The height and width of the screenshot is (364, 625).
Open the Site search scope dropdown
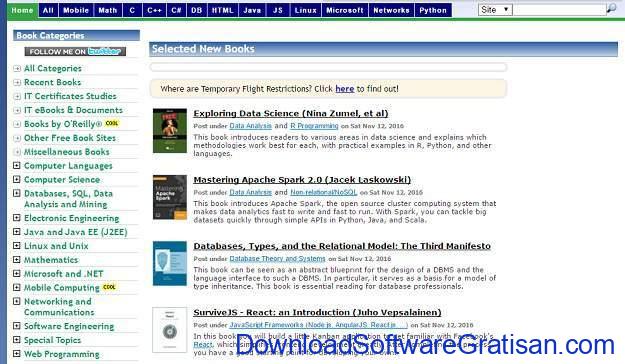pos(495,10)
